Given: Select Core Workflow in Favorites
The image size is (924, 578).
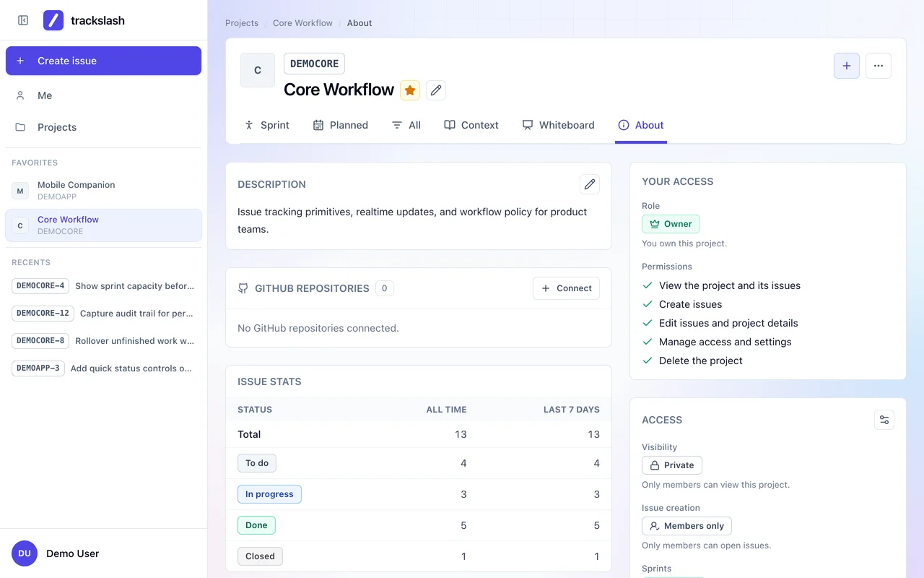Looking at the screenshot, I should 103,225.
